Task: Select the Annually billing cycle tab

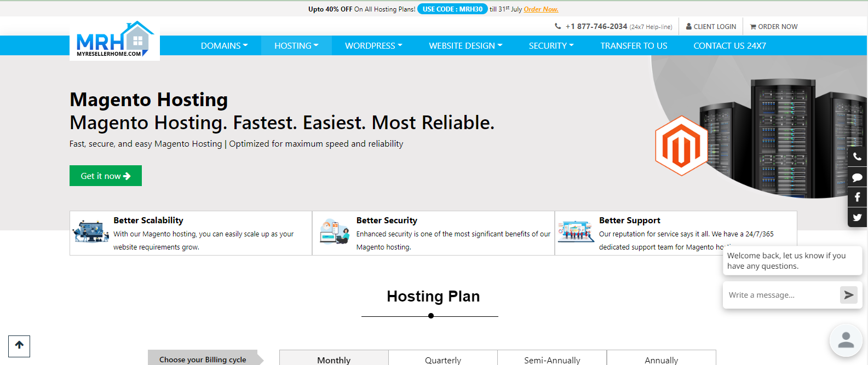Action: 662,358
